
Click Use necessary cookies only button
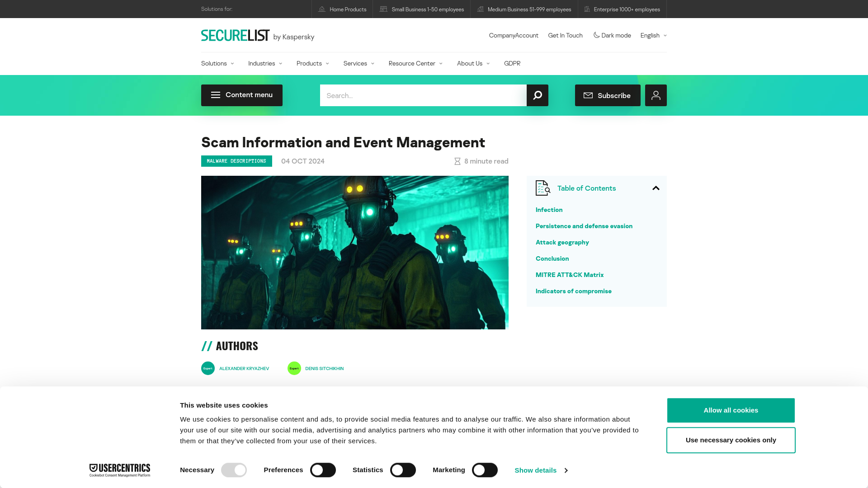tap(731, 440)
